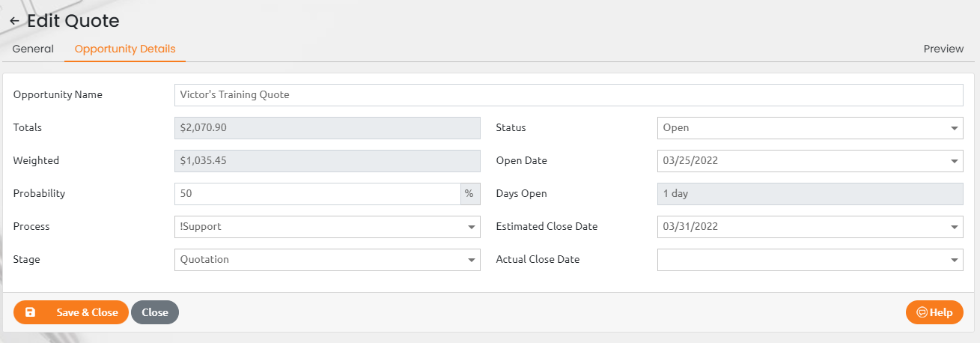Viewport: 980px width, 343px height.
Task: Click the gray Close button
Action: [155, 312]
